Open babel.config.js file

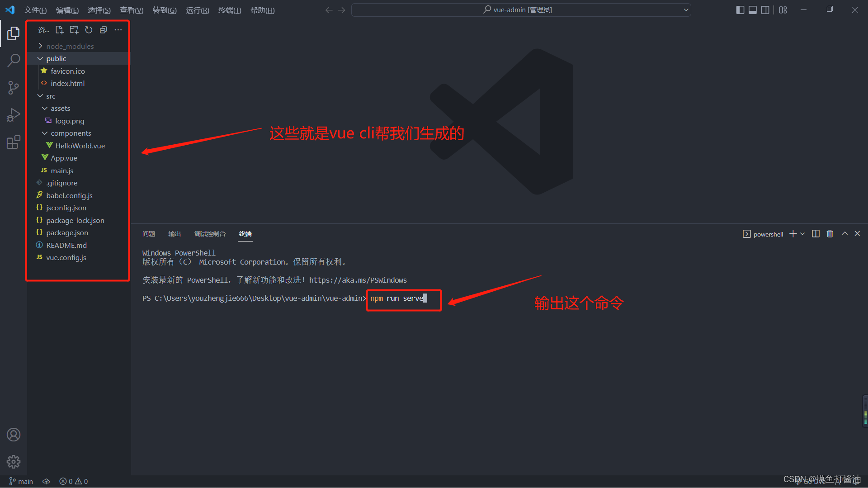(78, 195)
